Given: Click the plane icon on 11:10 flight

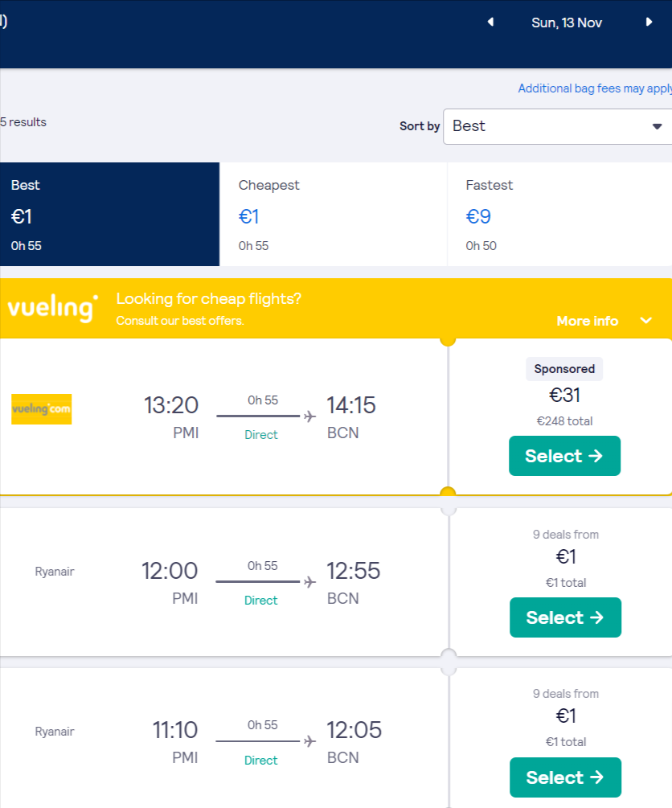Looking at the screenshot, I should tap(309, 741).
